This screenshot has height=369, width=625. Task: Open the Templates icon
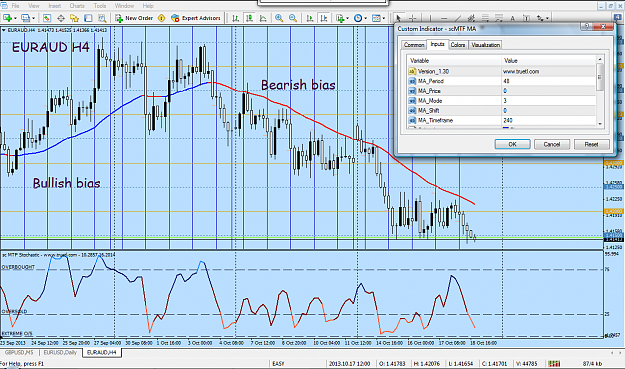[x=376, y=18]
